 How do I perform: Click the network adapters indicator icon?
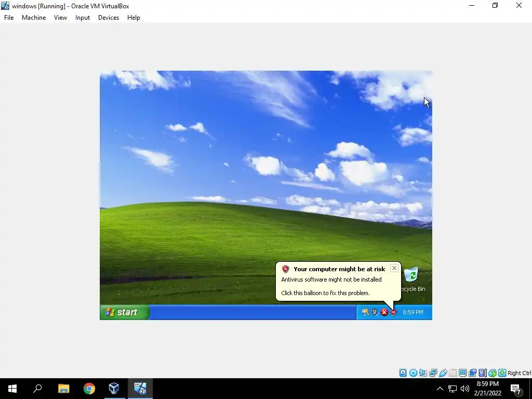(433, 373)
